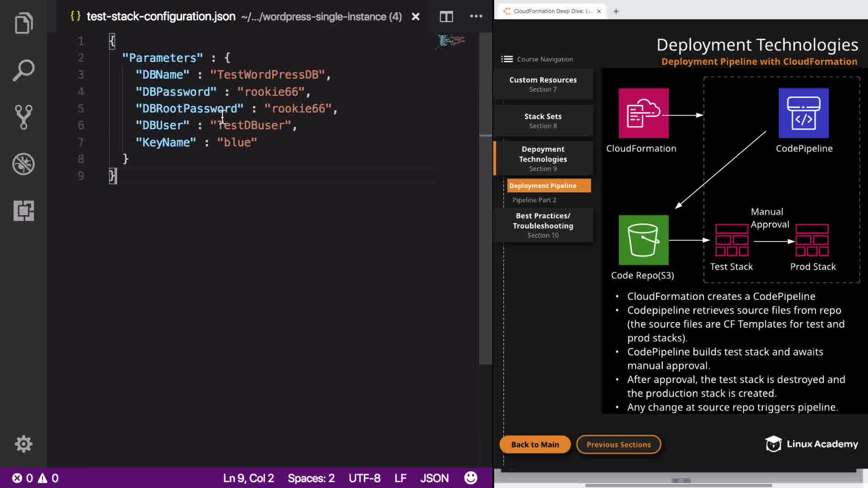The height and width of the screenshot is (488, 868).
Task: Click the Back to Main button
Action: 535,445
